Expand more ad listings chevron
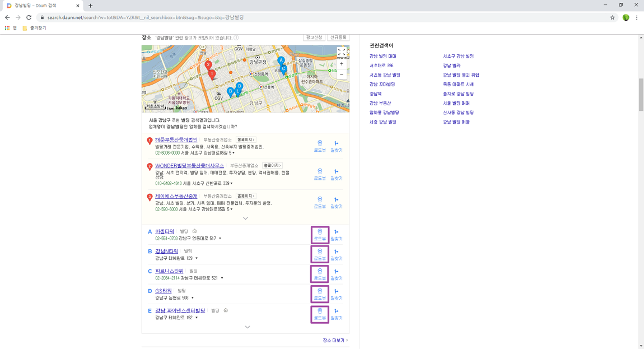 coord(246,218)
